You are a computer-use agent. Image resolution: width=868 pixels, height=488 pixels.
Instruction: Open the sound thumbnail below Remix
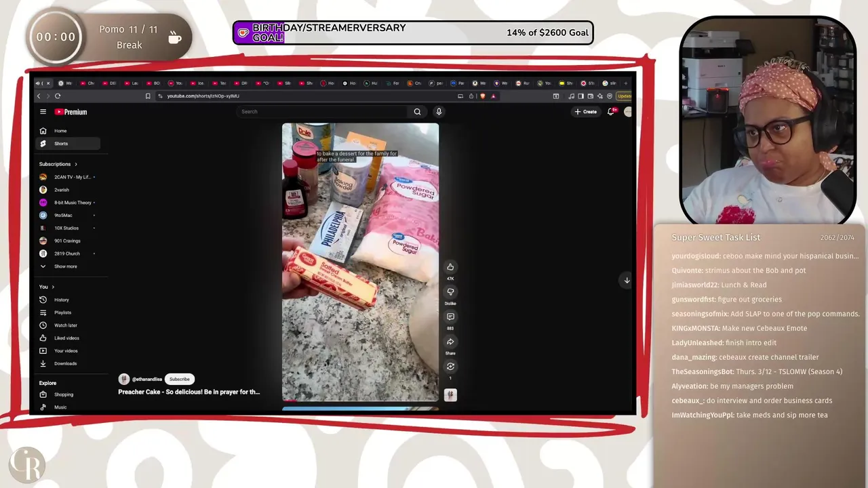pos(450,394)
